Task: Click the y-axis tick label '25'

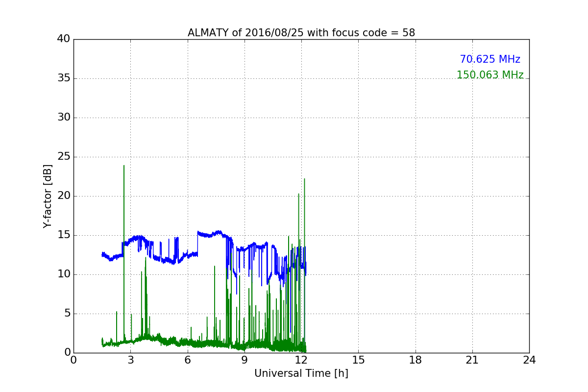Action: click(64, 157)
